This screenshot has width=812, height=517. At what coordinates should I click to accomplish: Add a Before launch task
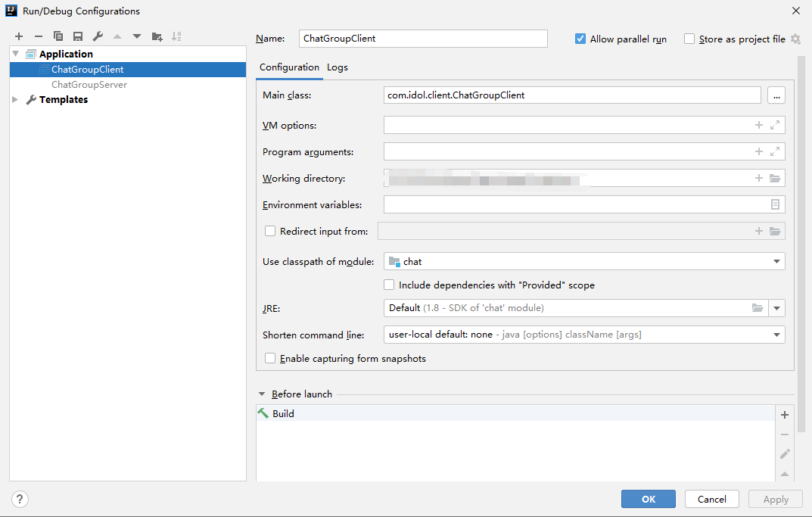click(x=785, y=414)
